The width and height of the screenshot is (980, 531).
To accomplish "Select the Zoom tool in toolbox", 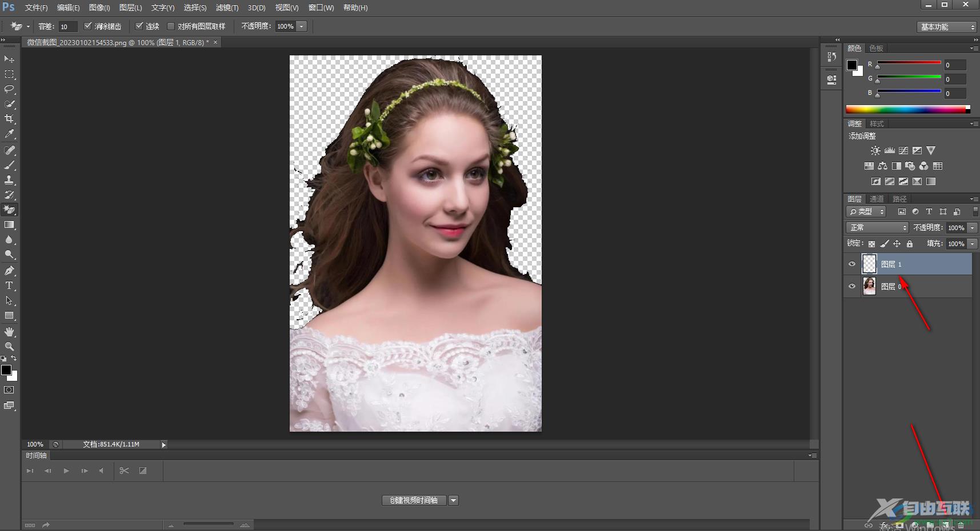I will [x=9, y=347].
